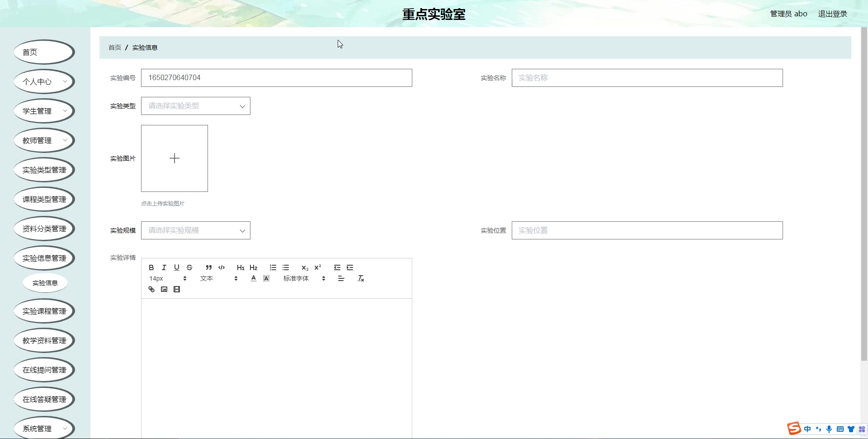
Task: Toggle underline formatting in the editor
Action: (177, 267)
